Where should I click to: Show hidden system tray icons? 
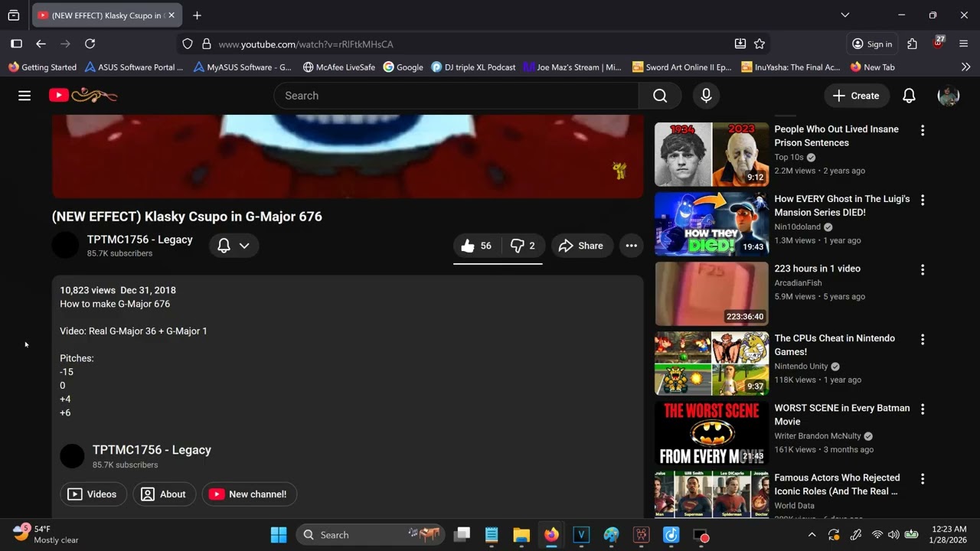tap(812, 535)
